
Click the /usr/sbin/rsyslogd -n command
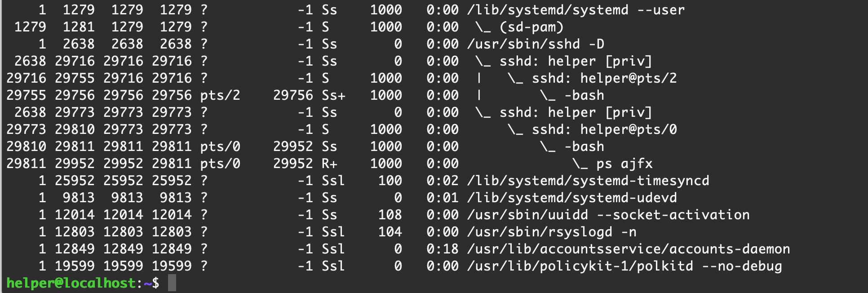[552, 232]
